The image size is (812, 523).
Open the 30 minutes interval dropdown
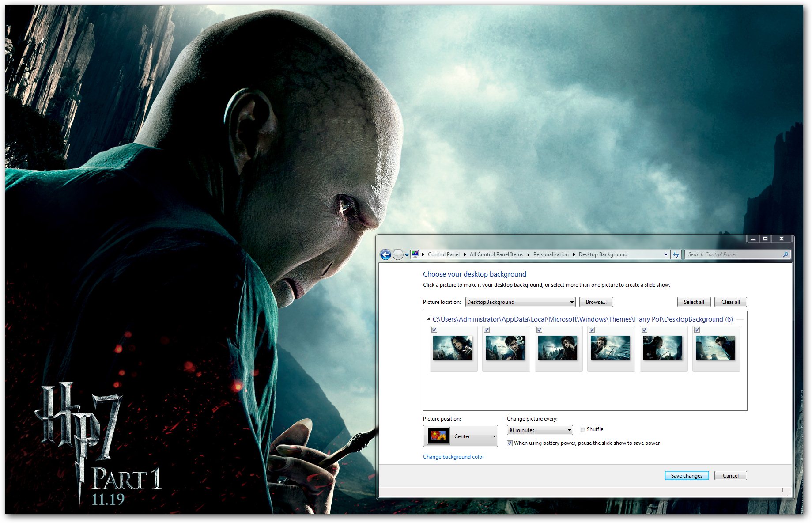[540, 430]
